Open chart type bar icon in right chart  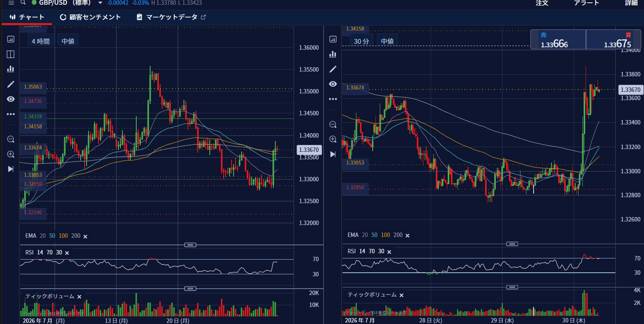click(333, 54)
